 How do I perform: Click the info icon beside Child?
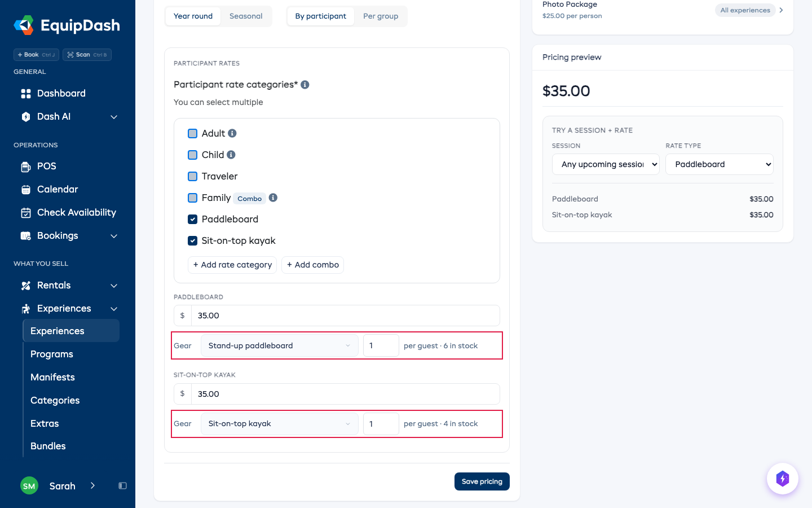(231, 155)
